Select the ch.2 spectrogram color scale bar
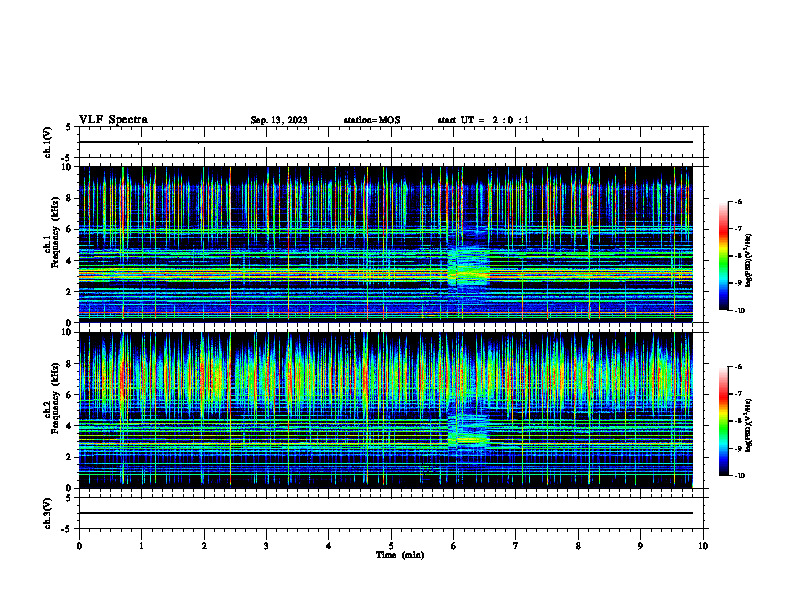 pos(723,421)
